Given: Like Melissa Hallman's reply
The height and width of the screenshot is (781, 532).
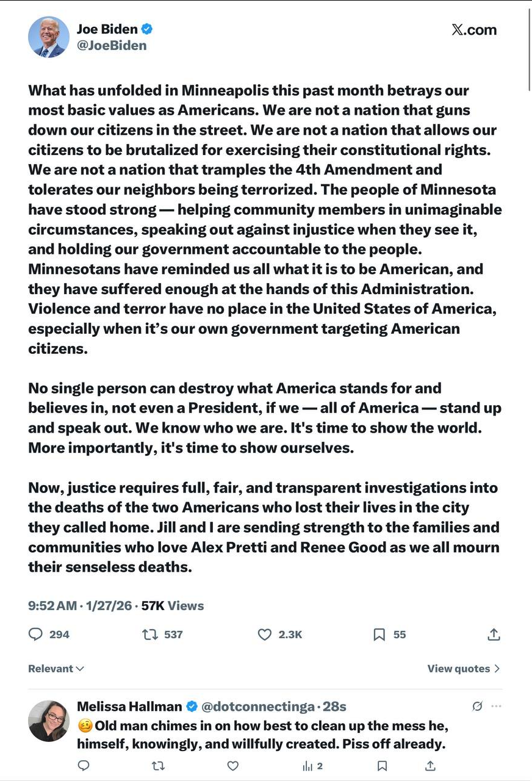Looking at the screenshot, I should tap(232, 766).
